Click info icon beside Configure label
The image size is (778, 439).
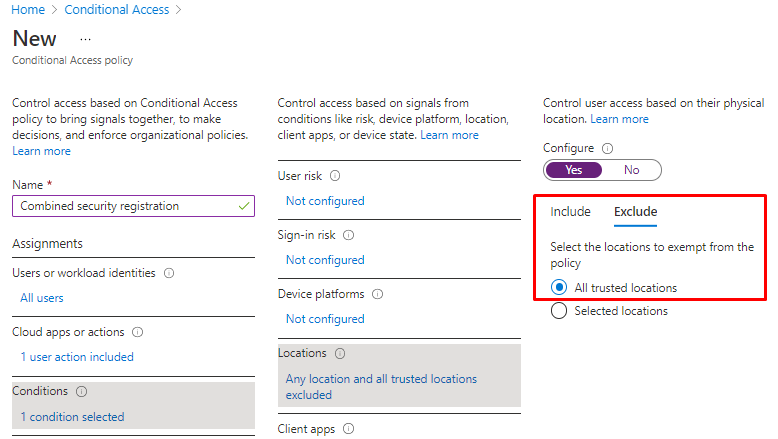(608, 148)
